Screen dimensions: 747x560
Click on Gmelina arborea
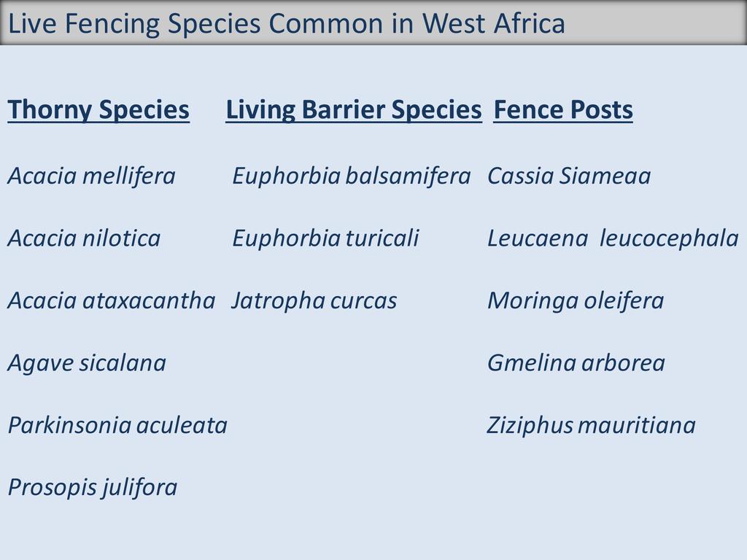(x=576, y=363)
